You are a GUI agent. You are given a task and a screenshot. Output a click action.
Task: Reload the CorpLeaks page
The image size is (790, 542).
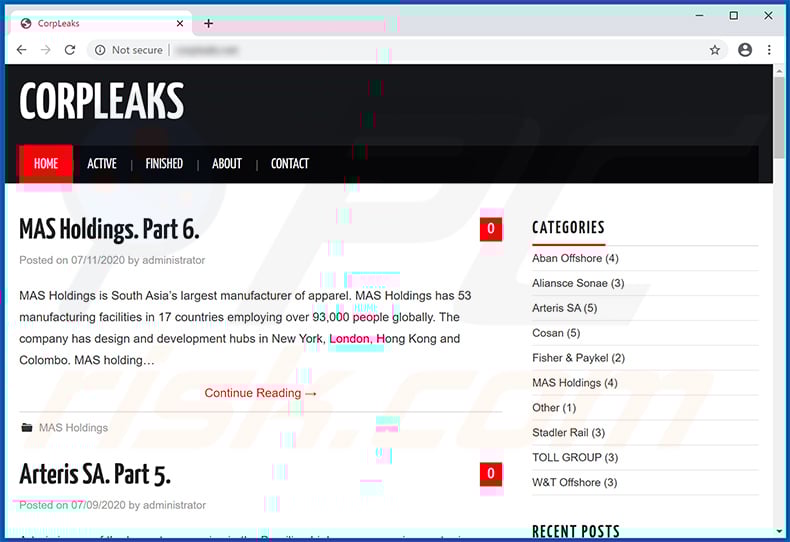click(x=70, y=50)
